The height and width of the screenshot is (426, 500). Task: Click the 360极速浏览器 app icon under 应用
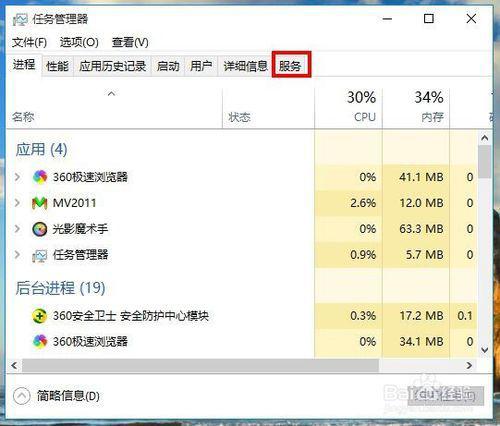coord(40,177)
